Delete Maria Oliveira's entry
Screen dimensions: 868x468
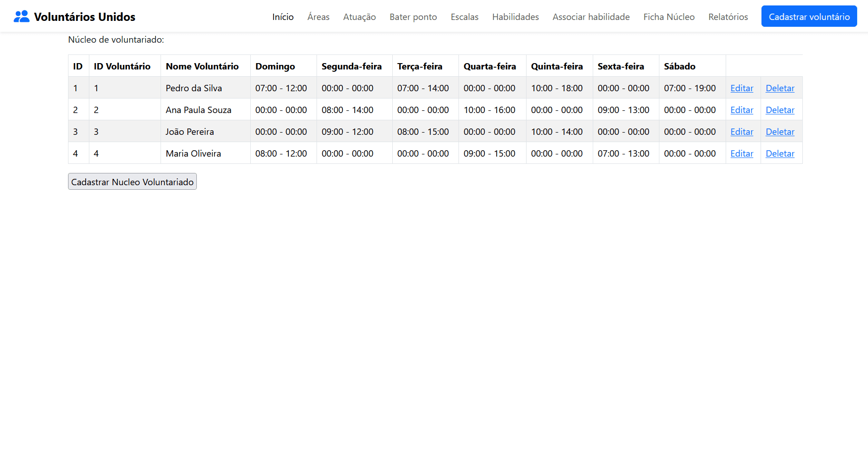[x=780, y=153]
